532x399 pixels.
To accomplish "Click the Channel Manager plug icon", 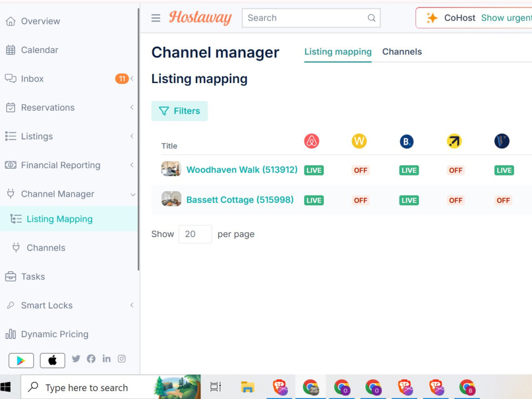I will tap(11, 194).
